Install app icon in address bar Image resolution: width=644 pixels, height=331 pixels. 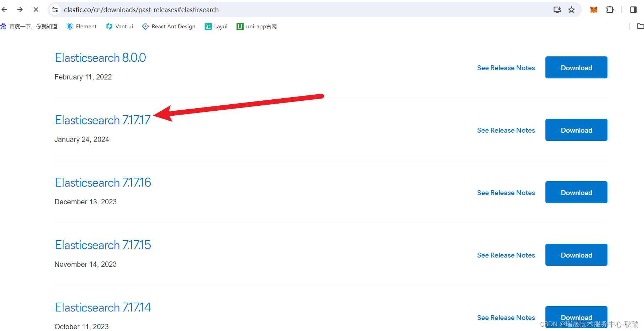(x=557, y=10)
